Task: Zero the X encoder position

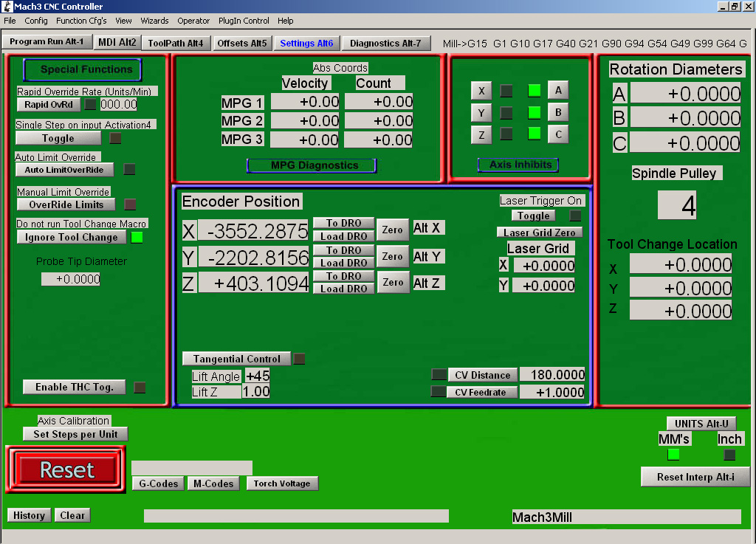Action: (x=393, y=230)
